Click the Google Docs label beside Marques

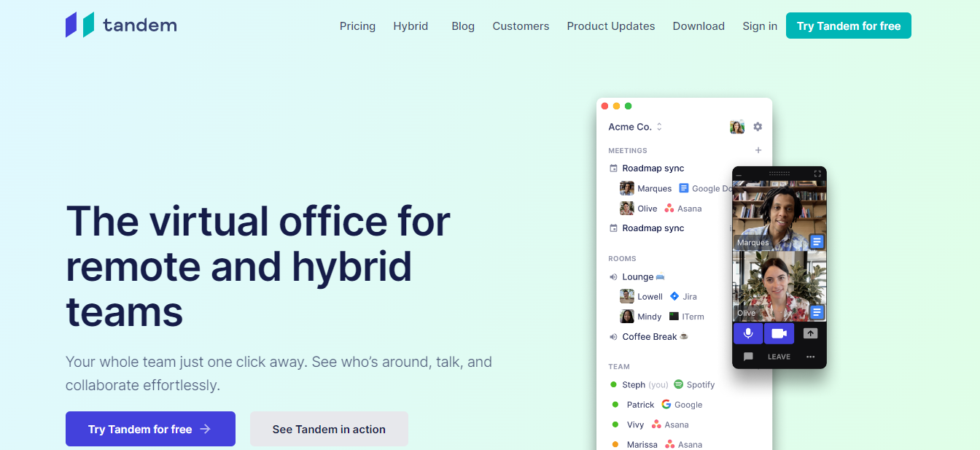(x=712, y=188)
